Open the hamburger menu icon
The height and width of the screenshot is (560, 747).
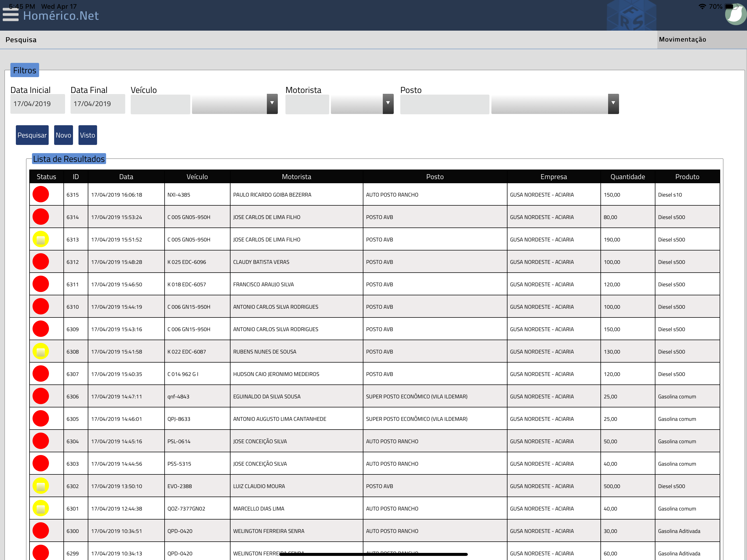tap(10, 14)
